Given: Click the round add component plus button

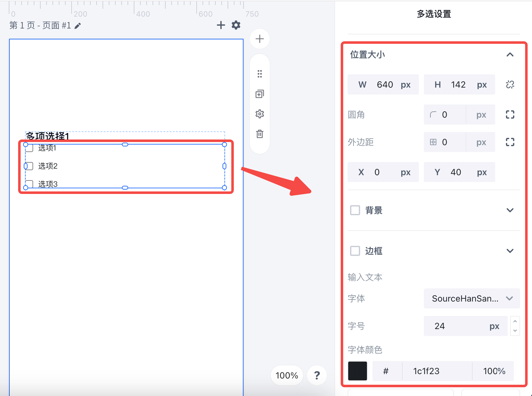Looking at the screenshot, I should pyautogui.click(x=260, y=39).
